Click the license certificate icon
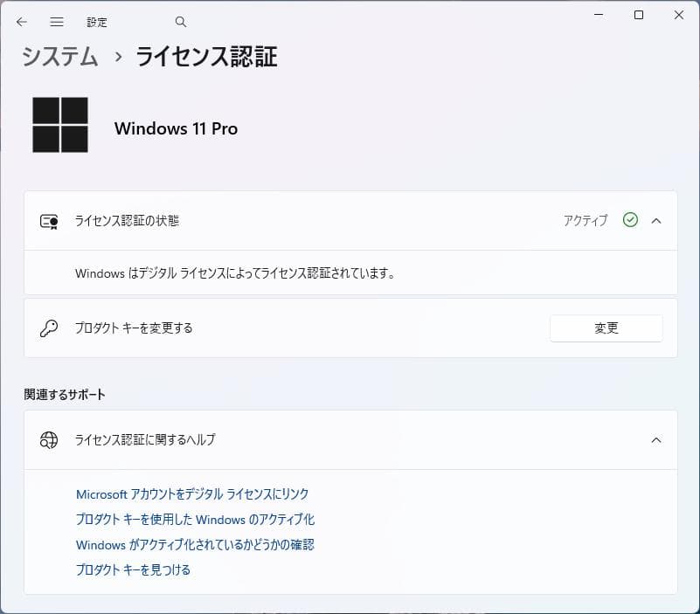 click(x=49, y=221)
